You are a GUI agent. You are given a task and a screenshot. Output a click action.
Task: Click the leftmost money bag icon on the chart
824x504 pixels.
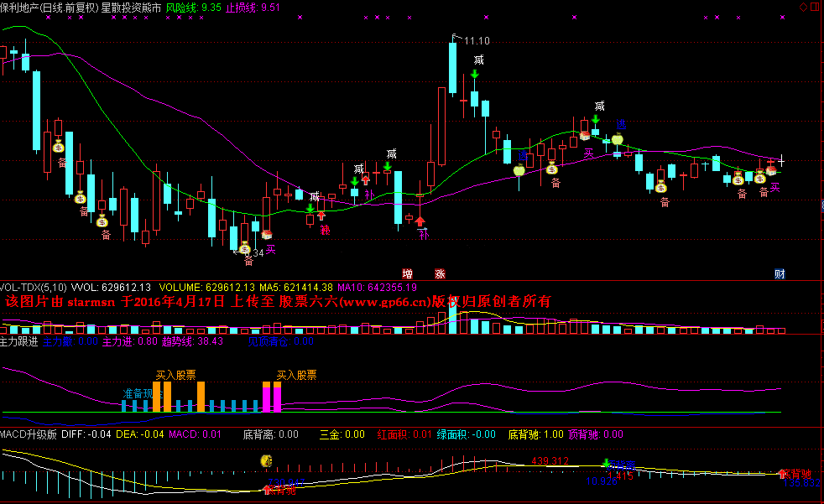click(58, 147)
